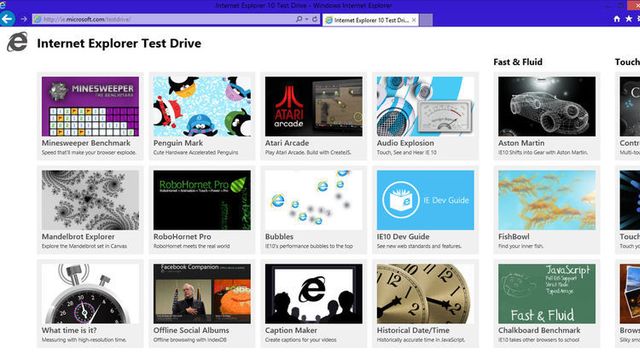Open the FishBowl thumbnail

[x=547, y=200]
